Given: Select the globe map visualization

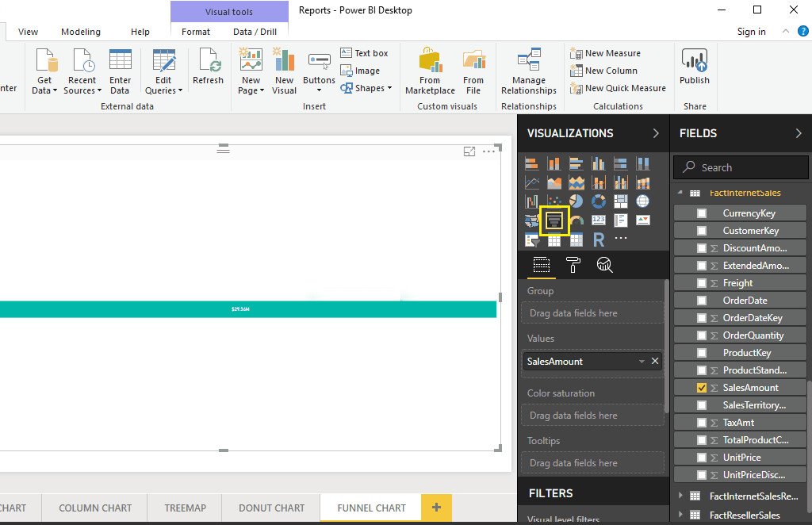Looking at the screenshot, I should (642, 201).
